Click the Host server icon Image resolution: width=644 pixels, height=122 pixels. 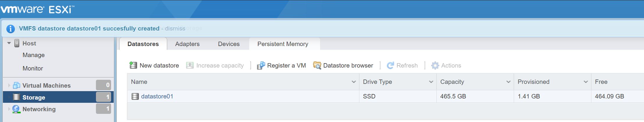click(17, 43)
